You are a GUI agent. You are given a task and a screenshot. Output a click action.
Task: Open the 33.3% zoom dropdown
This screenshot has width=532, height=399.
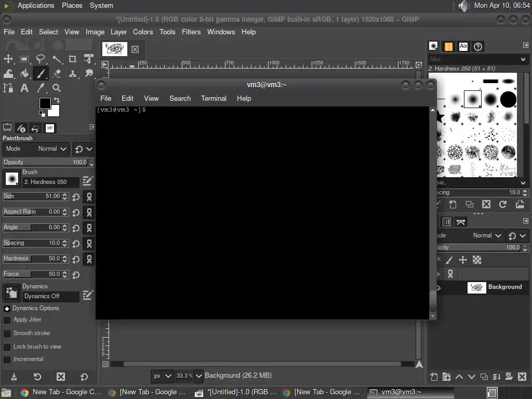tap(199, 376)
